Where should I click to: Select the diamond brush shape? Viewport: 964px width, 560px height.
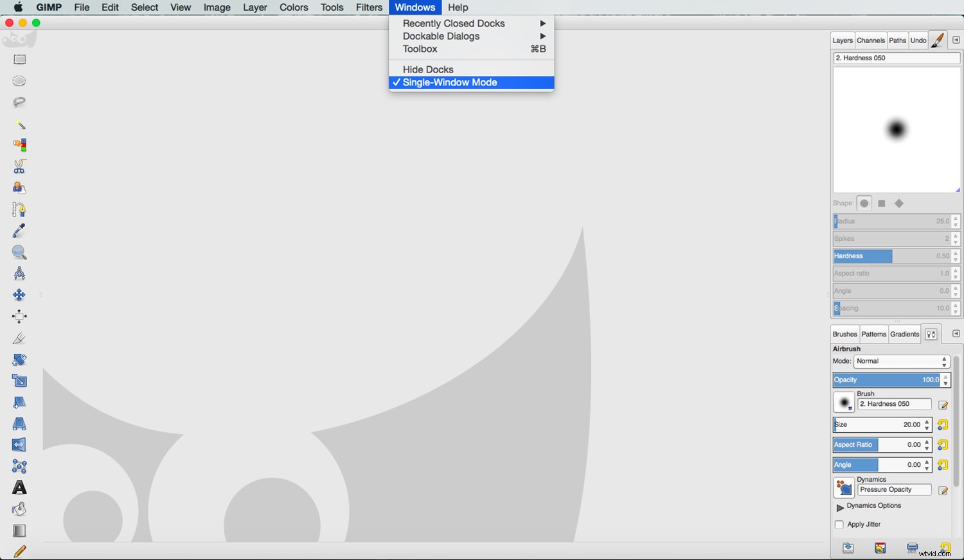click(x=899, y=203)
